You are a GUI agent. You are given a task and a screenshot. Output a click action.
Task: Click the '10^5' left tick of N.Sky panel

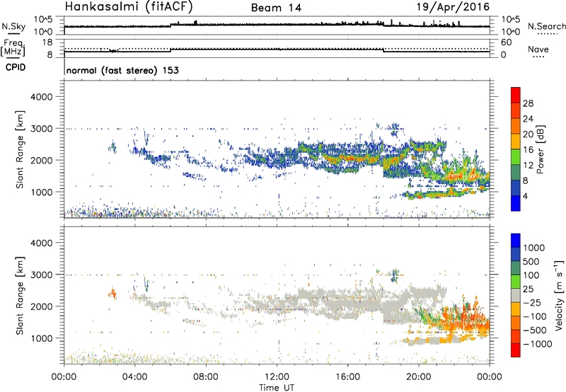pos(43,19)
